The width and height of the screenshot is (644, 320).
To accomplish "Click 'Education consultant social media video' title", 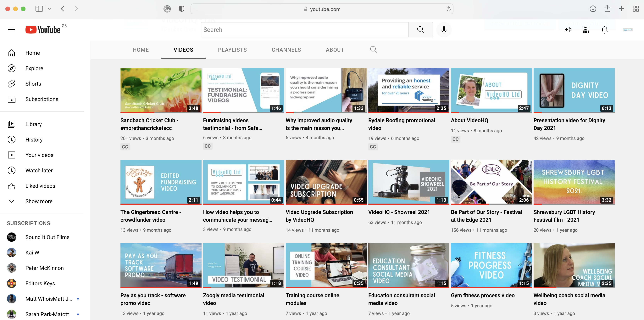I will 402,299.
